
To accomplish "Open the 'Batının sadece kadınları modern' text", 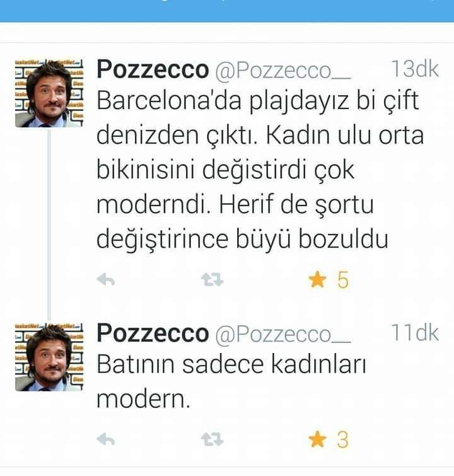I will tap(231, 381).
